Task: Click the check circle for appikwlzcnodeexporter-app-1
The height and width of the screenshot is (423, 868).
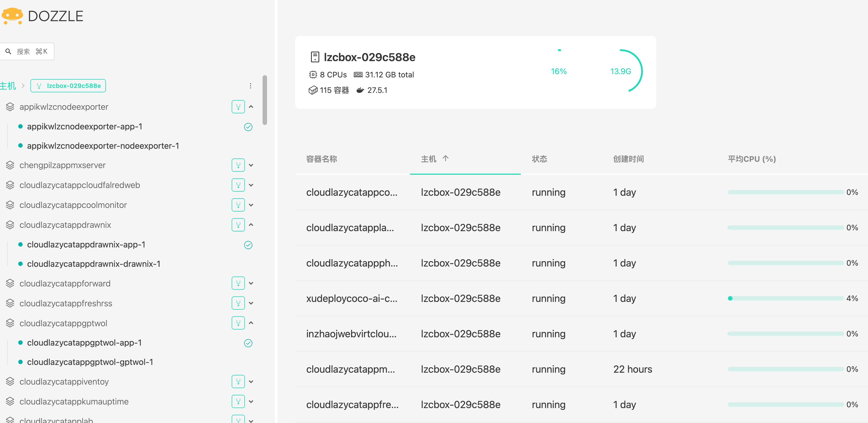Action: coord(248,127)
